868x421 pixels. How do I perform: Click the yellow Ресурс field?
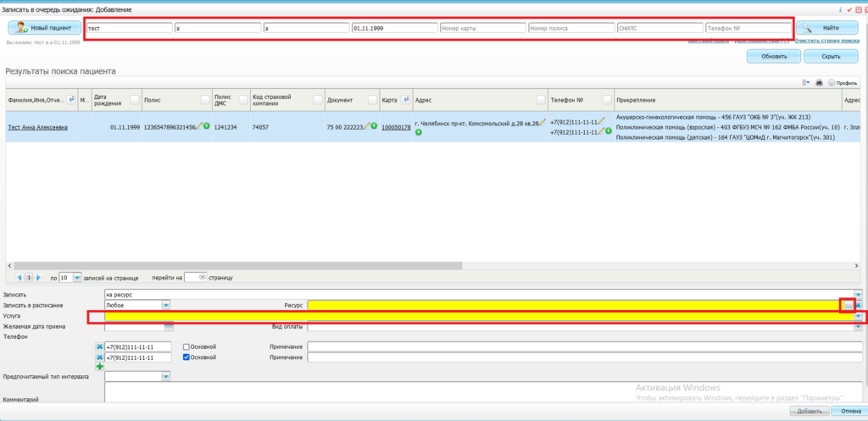(x=576, y=305)
